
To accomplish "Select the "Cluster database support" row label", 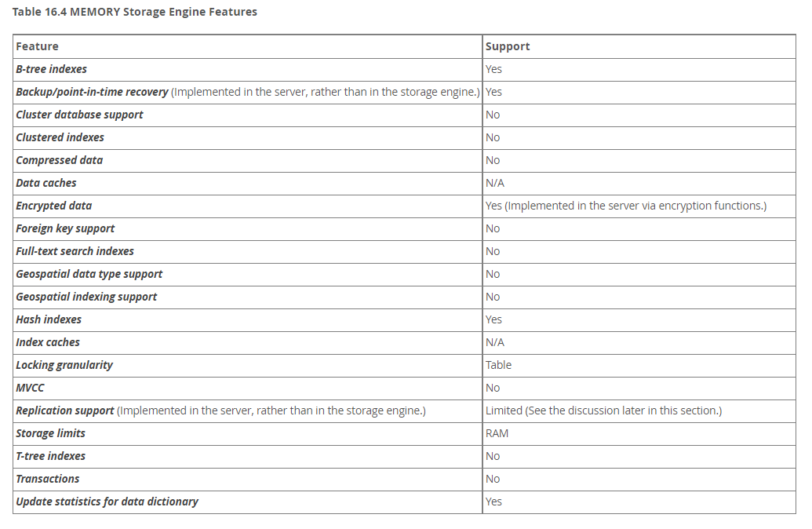I will tap(79, 115).
